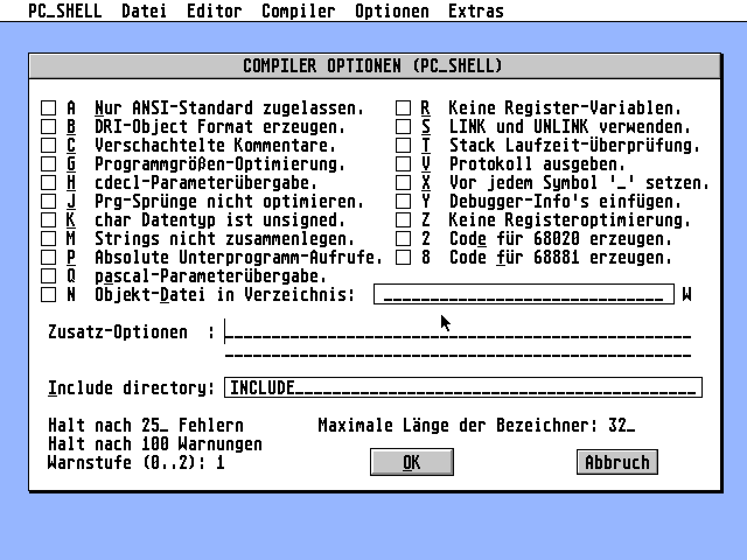Toggle 'char Datentyp ist unsigned'

[x=48, y=219]
